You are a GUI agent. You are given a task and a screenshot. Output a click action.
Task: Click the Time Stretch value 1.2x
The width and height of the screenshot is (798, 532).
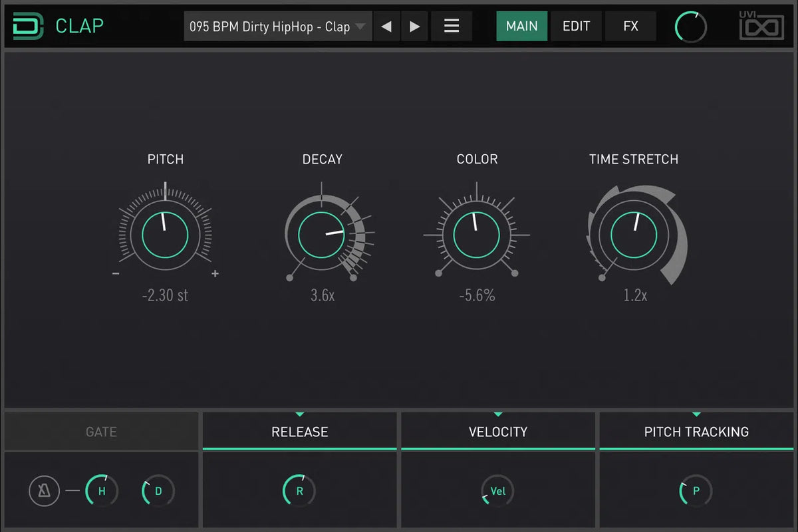(x=635, y=295)
